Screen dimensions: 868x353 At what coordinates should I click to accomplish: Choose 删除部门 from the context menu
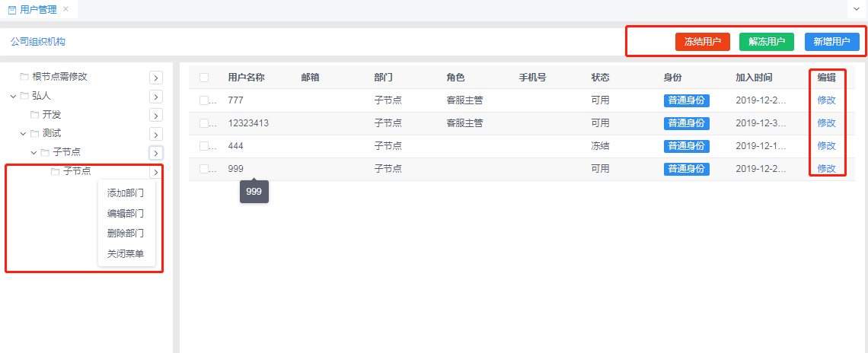click(126, 234)
